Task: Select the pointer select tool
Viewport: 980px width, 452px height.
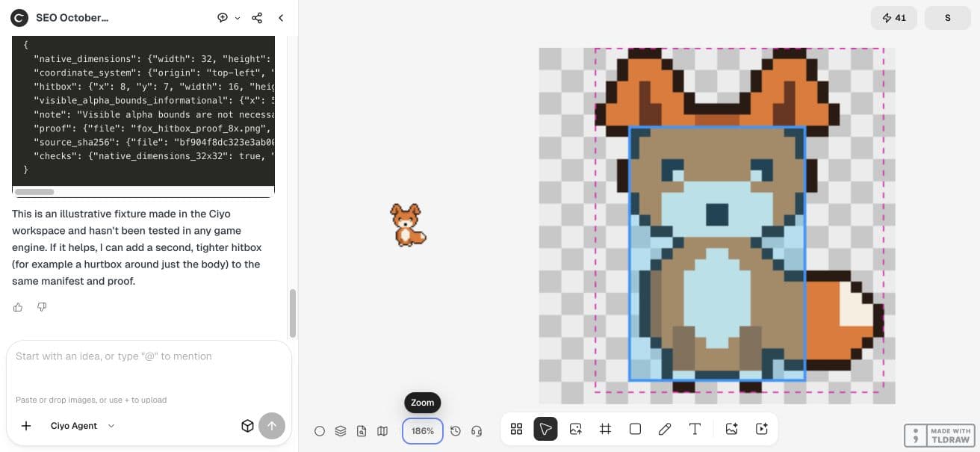Action: [x=545, y=429]
